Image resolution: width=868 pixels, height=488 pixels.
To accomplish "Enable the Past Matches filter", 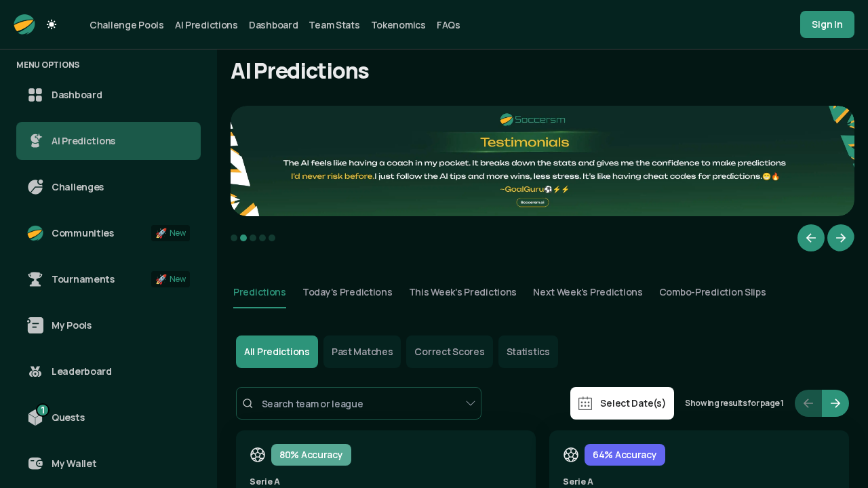I will pos(362,352).
